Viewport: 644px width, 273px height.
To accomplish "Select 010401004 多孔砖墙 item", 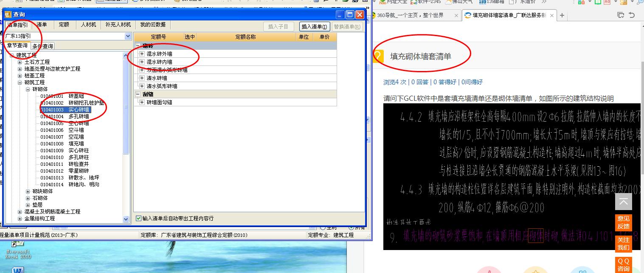I will click(65, 117).
